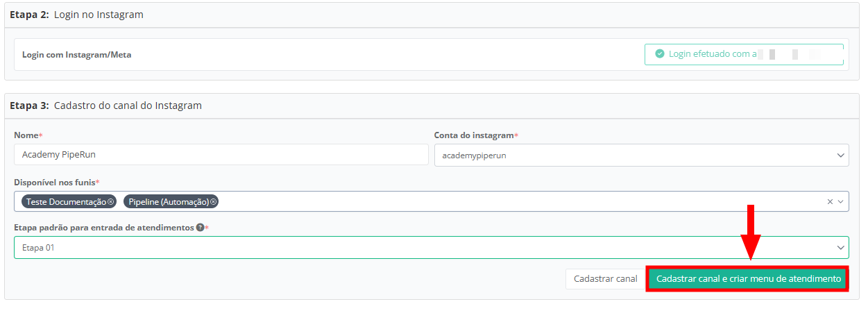Click the green check icon in login status

tap(660, 53)
